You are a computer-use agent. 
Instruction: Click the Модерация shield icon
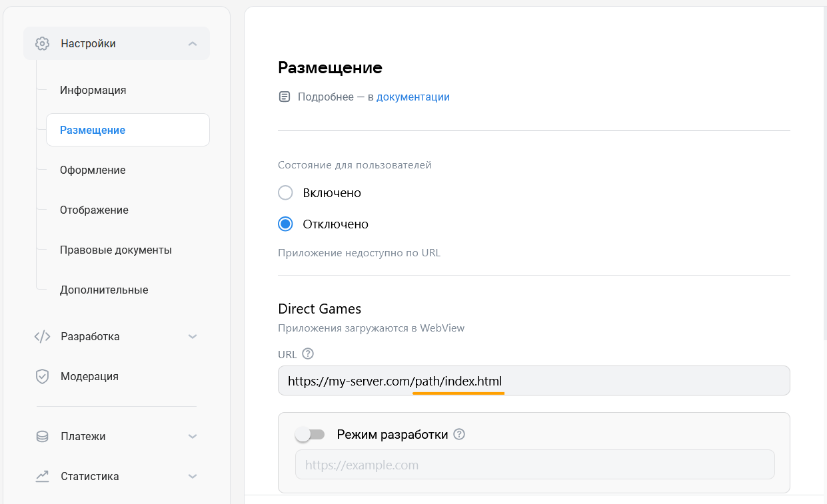(x=42, y=376)
